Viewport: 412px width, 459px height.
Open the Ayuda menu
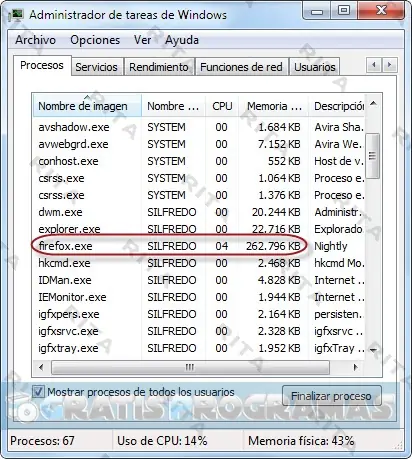pyautogui.click(x=182, y=40)
